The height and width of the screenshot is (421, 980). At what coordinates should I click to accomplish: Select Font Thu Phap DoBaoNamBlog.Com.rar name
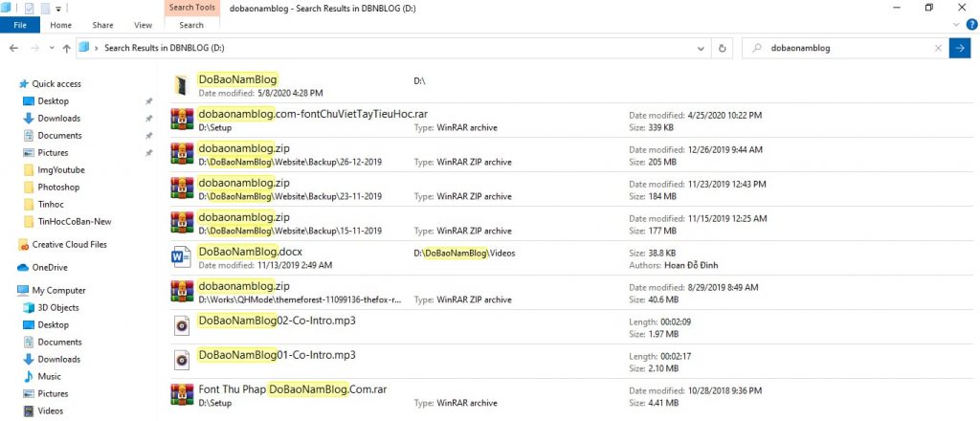(x=293, y=389)
